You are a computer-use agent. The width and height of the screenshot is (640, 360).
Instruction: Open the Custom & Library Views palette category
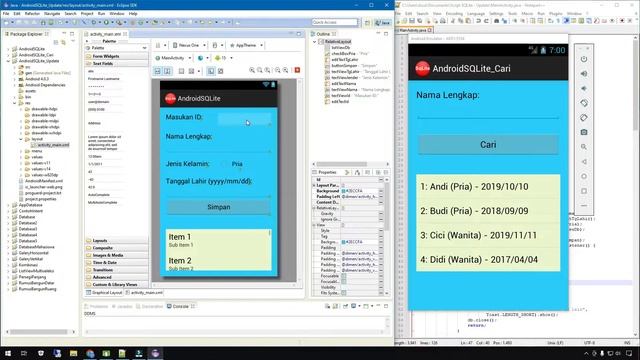point(117,284)
